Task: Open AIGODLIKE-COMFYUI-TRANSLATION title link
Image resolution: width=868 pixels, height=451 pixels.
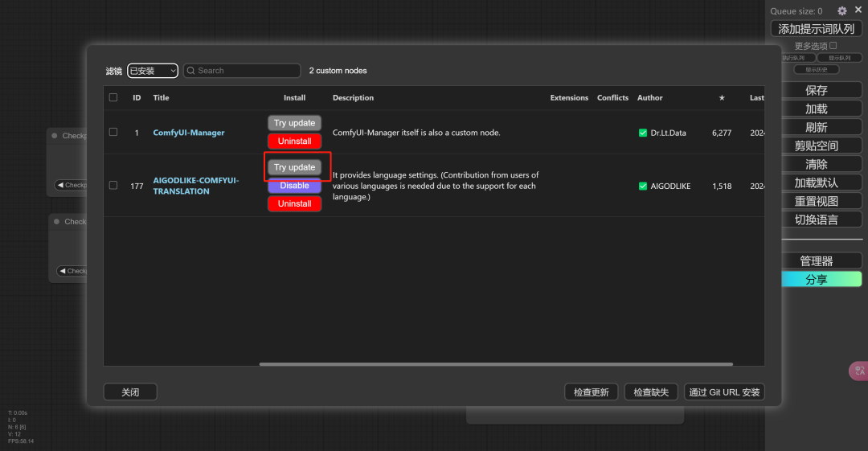Action: 196,186
